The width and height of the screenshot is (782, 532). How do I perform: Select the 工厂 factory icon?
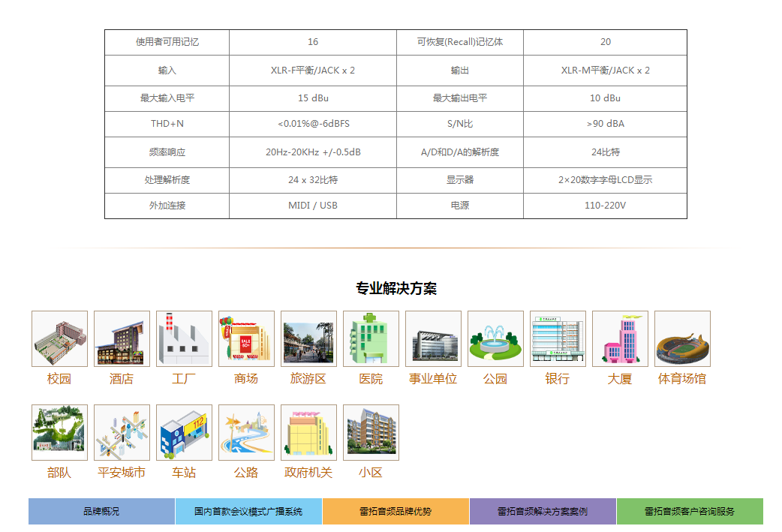point(184,338)
